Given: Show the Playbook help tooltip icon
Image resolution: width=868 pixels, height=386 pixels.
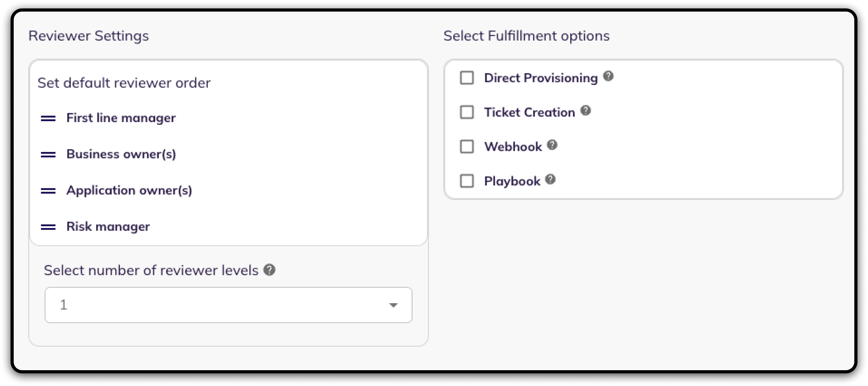Looking at the screenshot, I should (550, 180).
